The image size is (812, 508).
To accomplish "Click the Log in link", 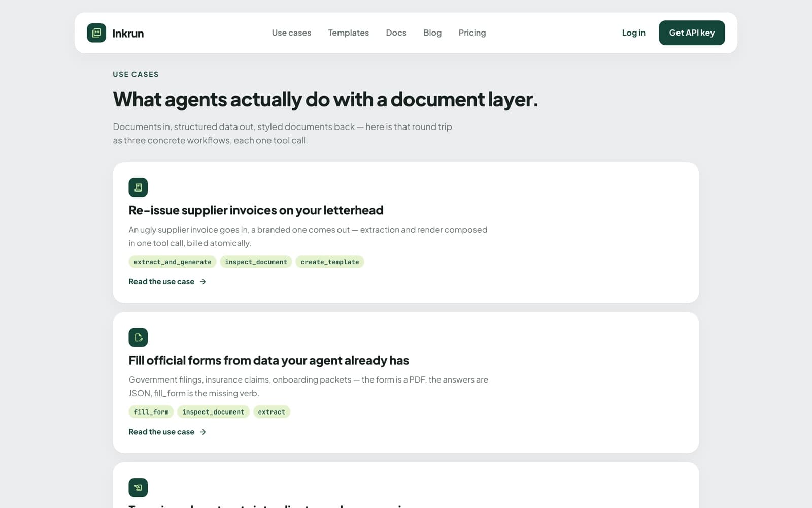I will tap(633, 33).
